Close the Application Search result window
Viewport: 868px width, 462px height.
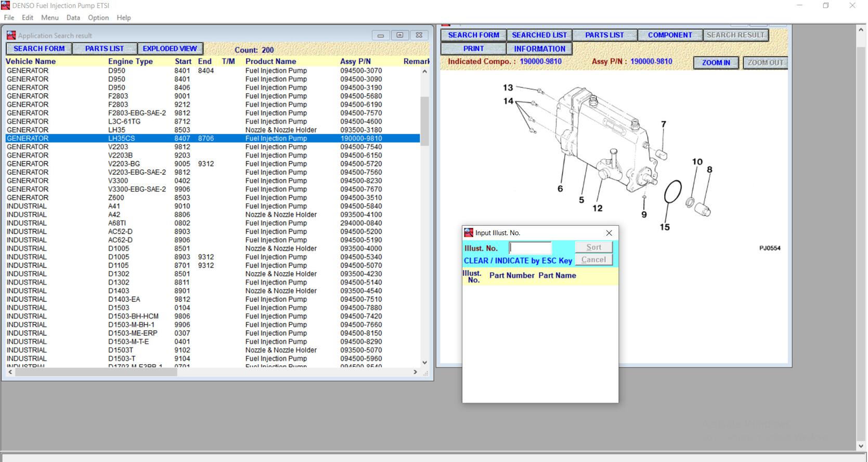pos(419,35)
